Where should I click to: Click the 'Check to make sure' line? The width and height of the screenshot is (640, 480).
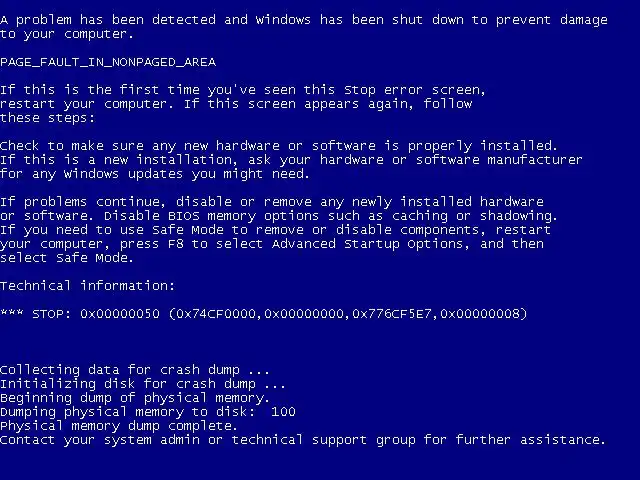click(x=279, y=146)
